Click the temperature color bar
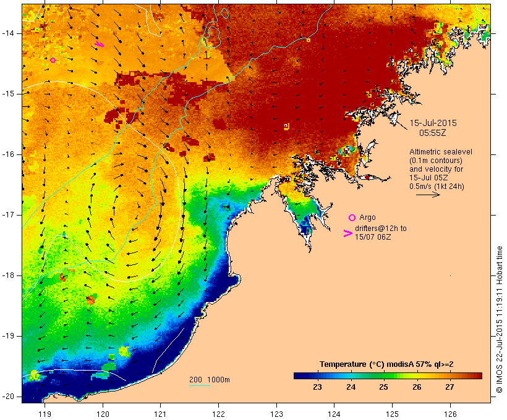Viewport: 507px width, 420px height. 388,376
